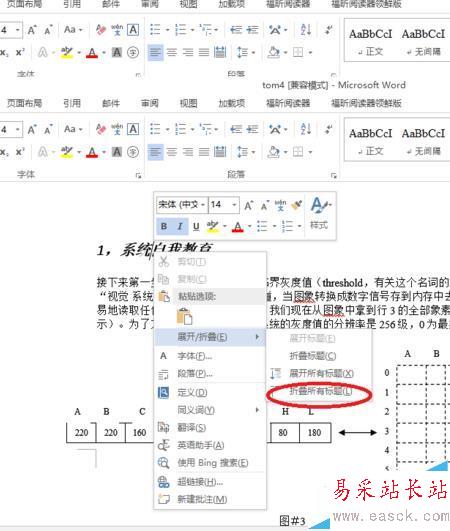Open 样式 styles button in mini toolbar

click(x=319, y=213)
